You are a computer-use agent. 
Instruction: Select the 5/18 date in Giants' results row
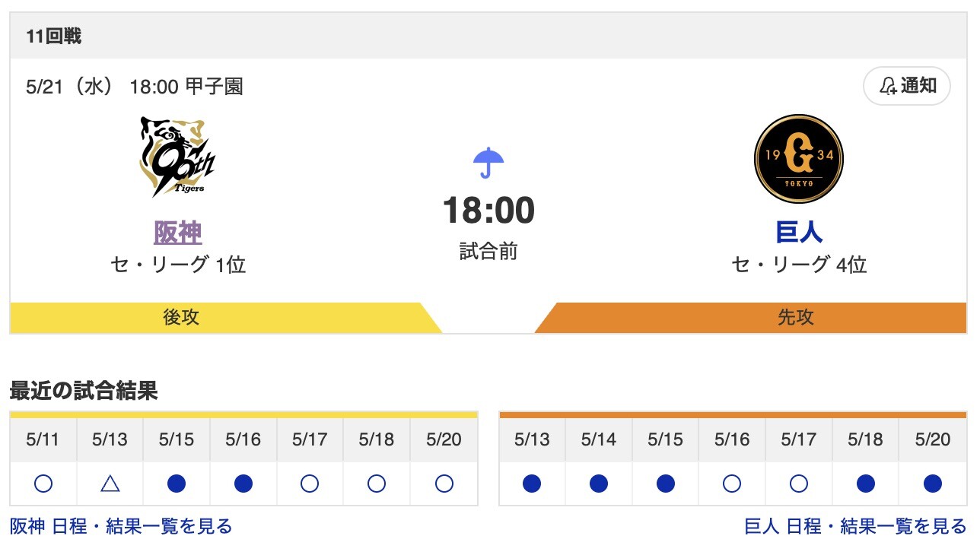point(864,439)
